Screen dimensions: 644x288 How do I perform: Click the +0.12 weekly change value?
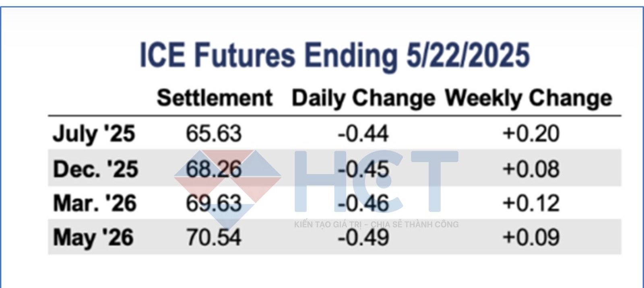pos(531,203)
